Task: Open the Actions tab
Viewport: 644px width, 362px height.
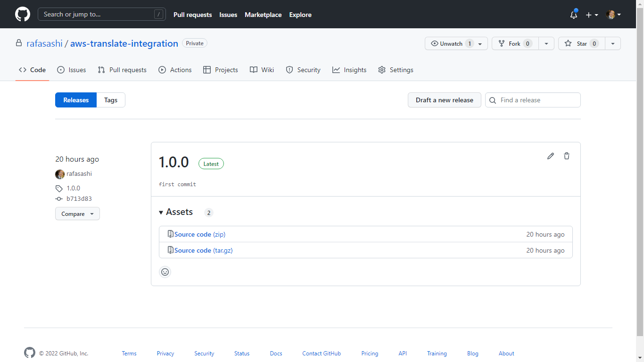Action: pos(175,70)
